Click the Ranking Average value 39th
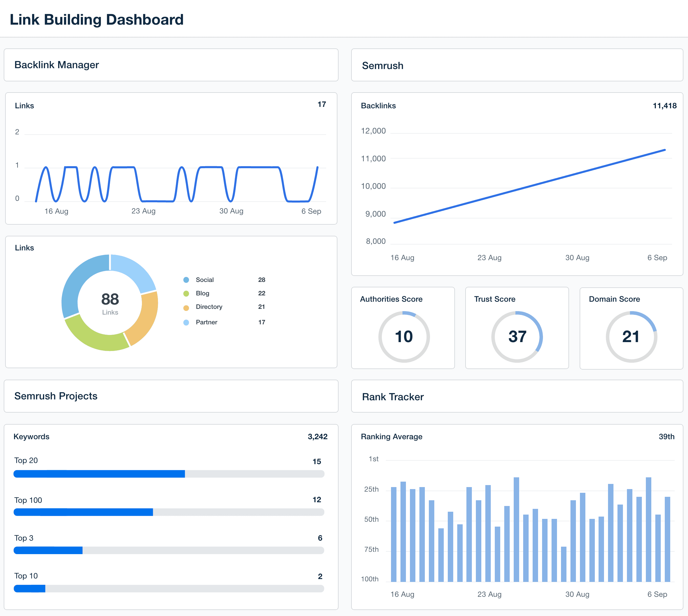 point(667,437)
